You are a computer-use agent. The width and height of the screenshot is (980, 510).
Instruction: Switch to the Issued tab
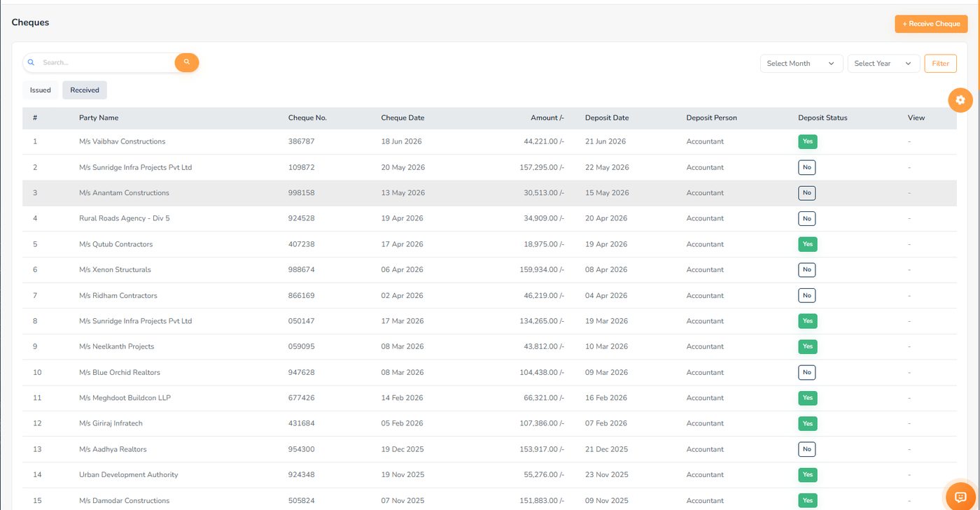tap(41, 90)
